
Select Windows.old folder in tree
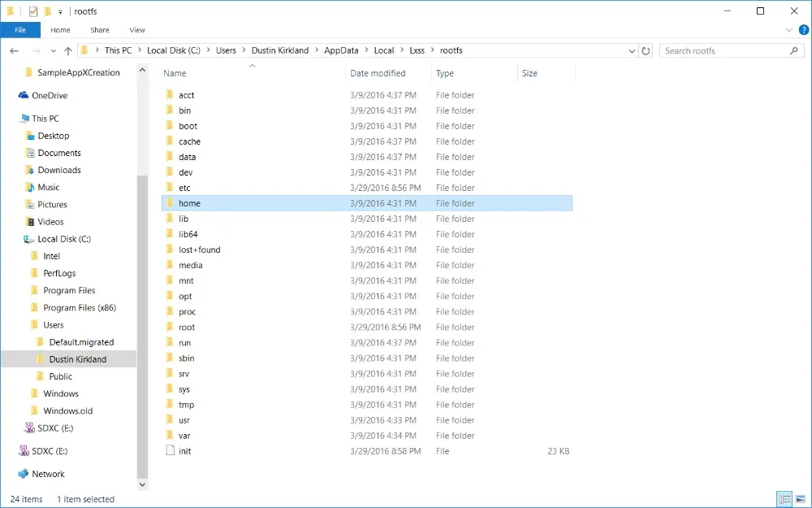pyautogui.click(x=67, y=410)
